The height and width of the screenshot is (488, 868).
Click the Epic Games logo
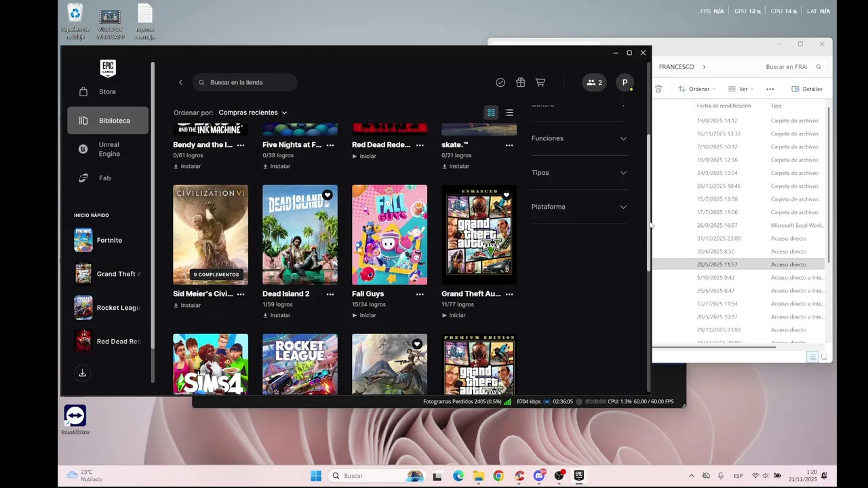point(108,68)
